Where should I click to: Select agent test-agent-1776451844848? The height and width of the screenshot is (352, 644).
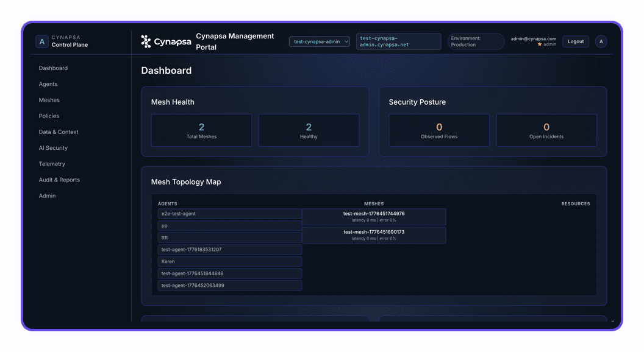tap(229, 273)
